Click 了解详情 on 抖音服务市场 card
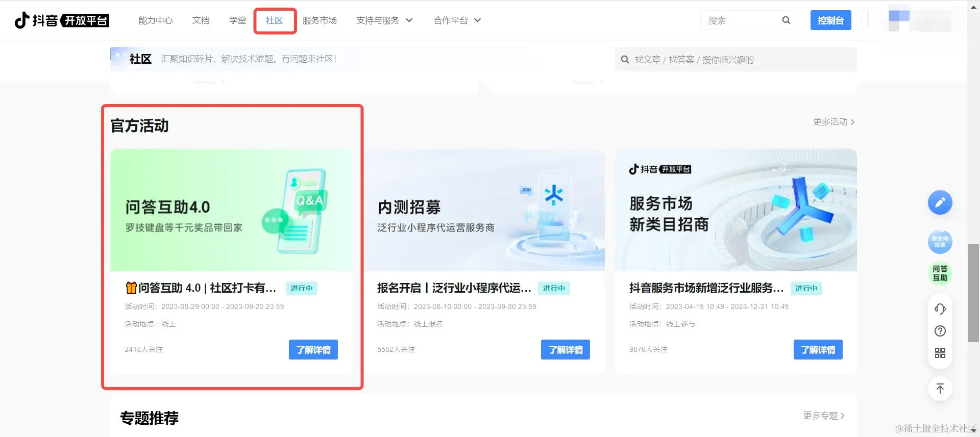This screenshot has height=437, width=980. pos(818,350)
